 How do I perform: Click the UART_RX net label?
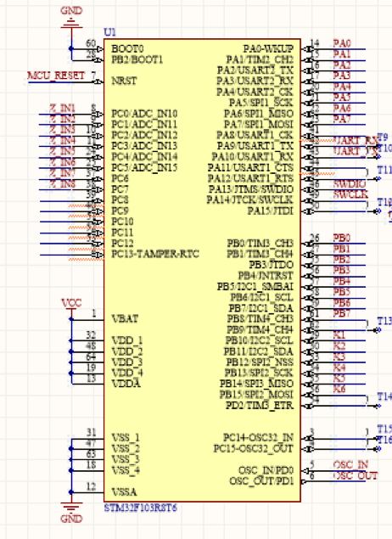tap(356, 140)
